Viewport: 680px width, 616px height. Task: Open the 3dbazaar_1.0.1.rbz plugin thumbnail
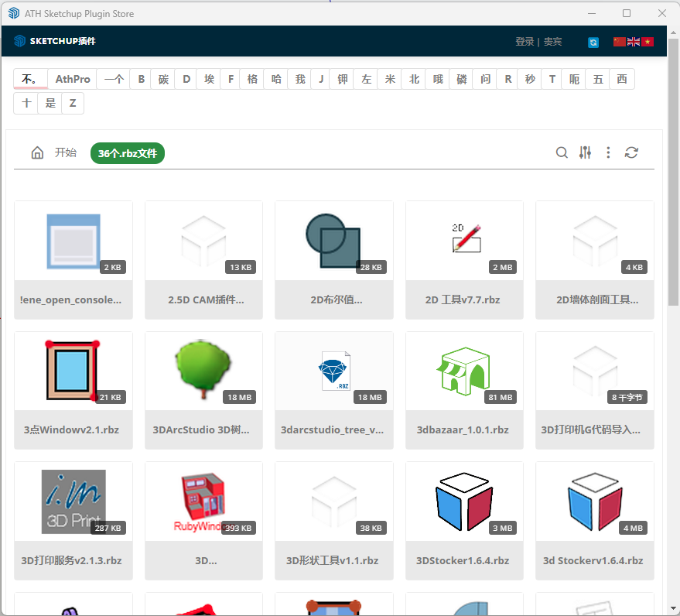tap(464, 371)
